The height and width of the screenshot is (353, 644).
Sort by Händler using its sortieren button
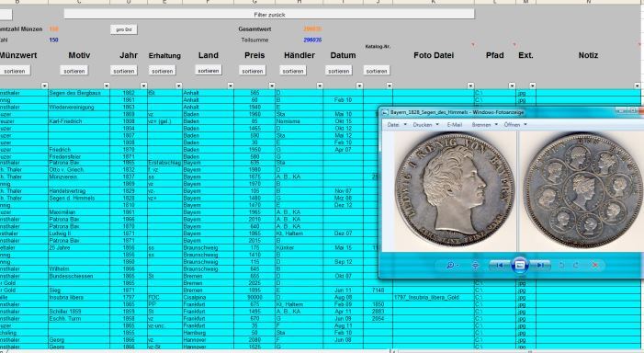coord(293,71)
